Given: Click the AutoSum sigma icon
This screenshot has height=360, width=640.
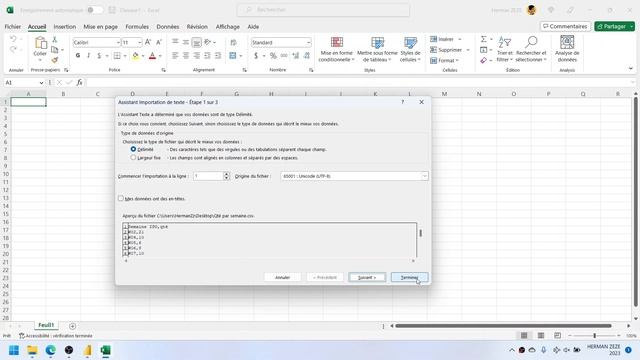Looking at the screenshot, I should pyautogui.click(x=483, y=39).
